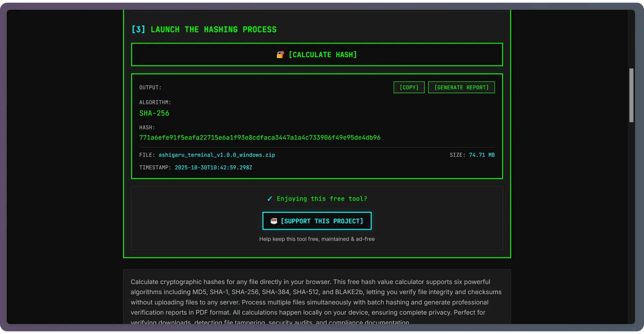Click the lock icon on Calculate Hash
This screenshot has width=644, height=334.
click(x=280, y=55)
